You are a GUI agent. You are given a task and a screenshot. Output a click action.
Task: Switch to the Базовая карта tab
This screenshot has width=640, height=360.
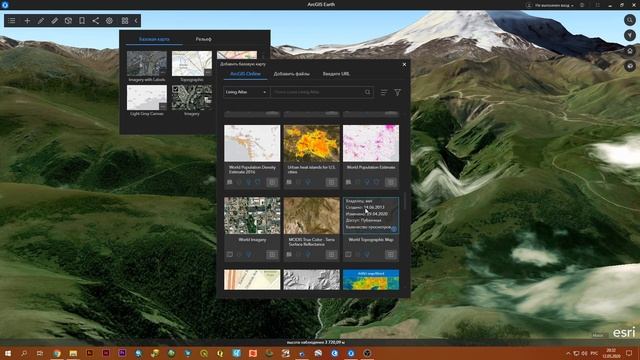[154, 39]
